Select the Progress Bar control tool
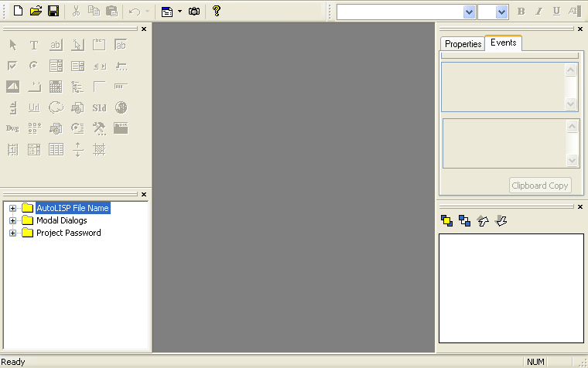588x368 pixels. pos(121,87)
